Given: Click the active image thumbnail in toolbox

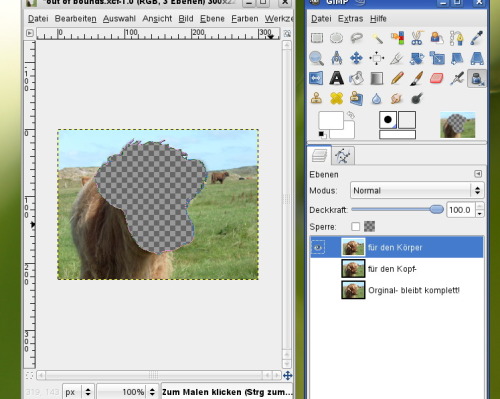Looking at the screenshot, I should [x=457, y=125].
